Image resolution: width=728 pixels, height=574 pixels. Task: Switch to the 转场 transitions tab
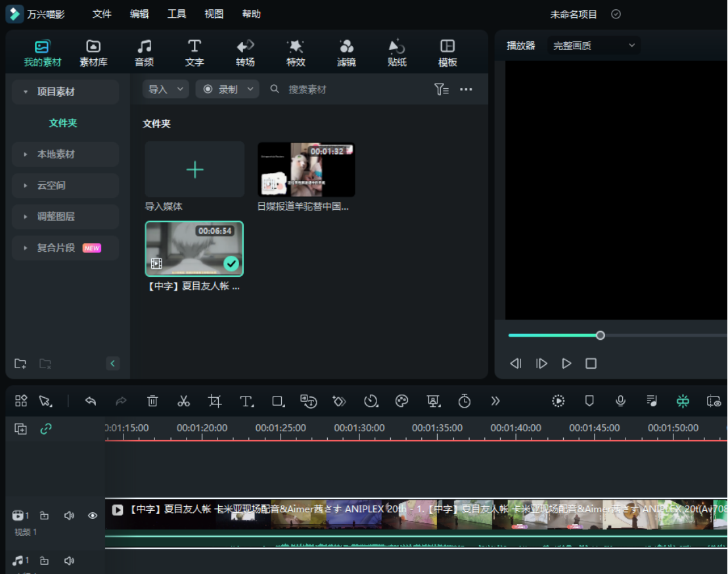coord(245,53)
